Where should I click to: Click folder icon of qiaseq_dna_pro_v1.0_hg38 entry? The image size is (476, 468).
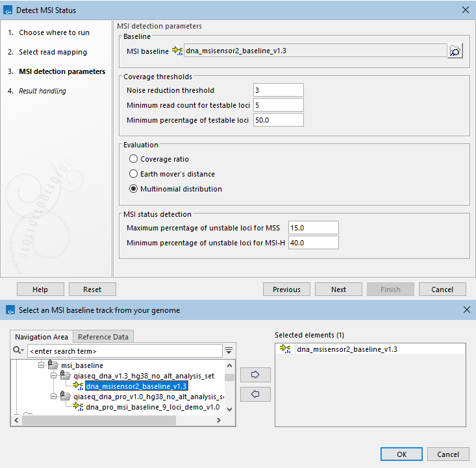tap(66, 395)
